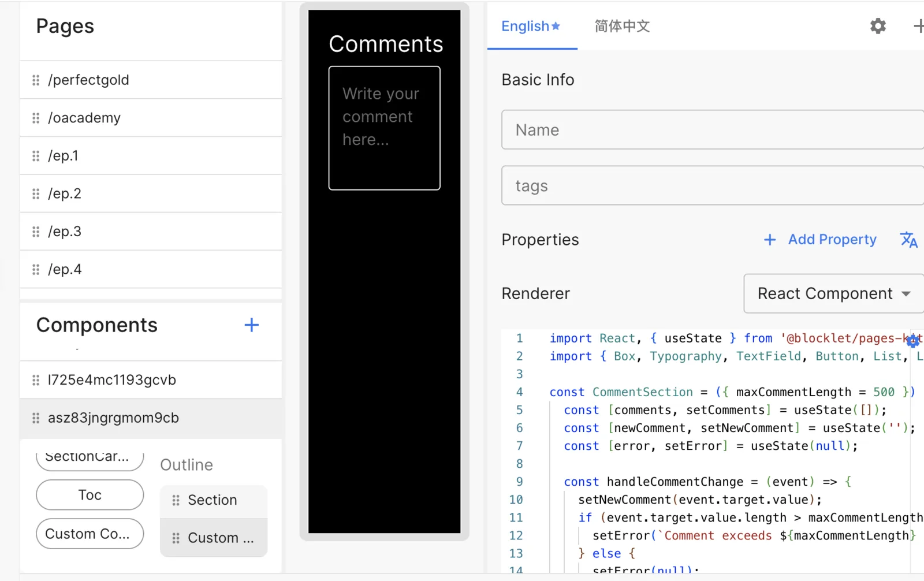Grab drag handle of /ep.2 page
The image size is (924, 581).
tap(36, 193)
